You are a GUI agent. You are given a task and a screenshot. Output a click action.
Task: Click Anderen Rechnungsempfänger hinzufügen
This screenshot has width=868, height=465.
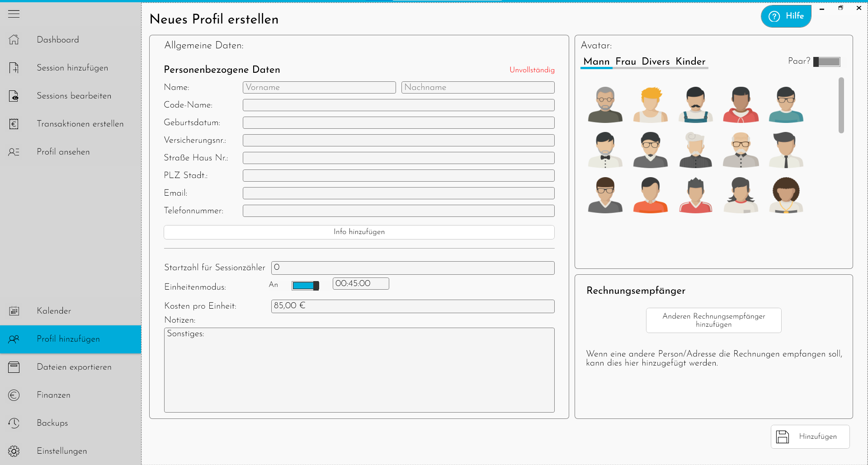(x=714, y=320)
